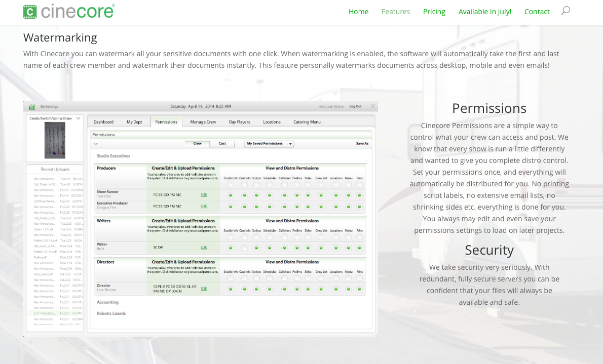Select the Crew segment button
603x364 pixels.
[197, 143]
